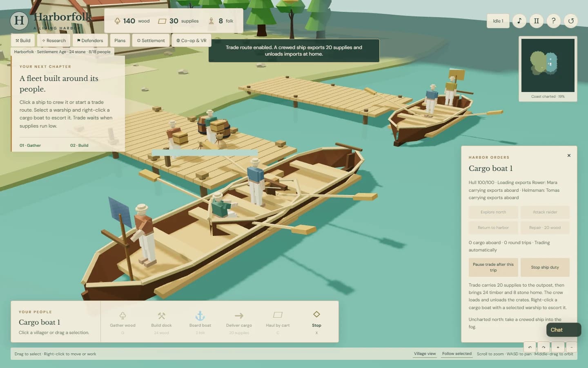This screenshot has width=588, height=368.
Task: Click the restart circular arrow button
Action: click(x=571, y=21)
